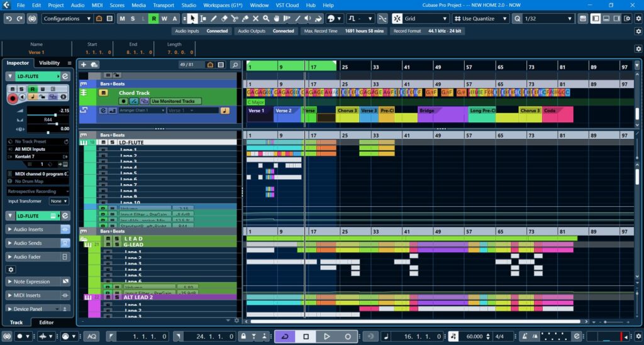Click Use Monitored Tracks button
This screenshot has width=644, height=345.
[x=175, y=101]
